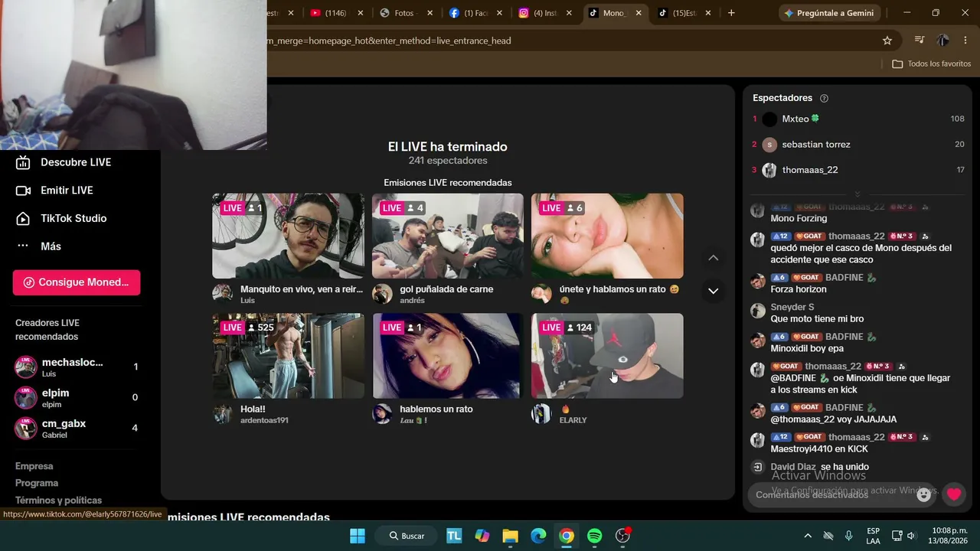
Task: Click 'David Diaz se ha unido' chat notice
Action: pos(819,467)
